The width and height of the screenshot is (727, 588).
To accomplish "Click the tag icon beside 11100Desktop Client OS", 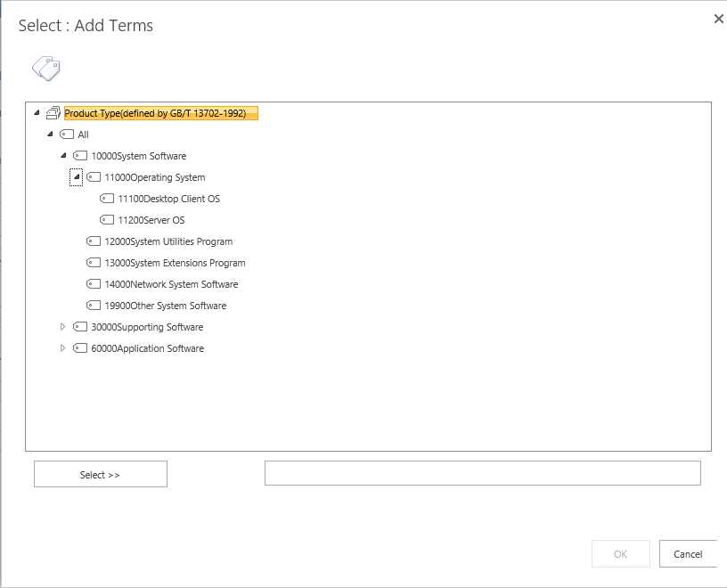I will pyautogui.click(x=107, y=199).
